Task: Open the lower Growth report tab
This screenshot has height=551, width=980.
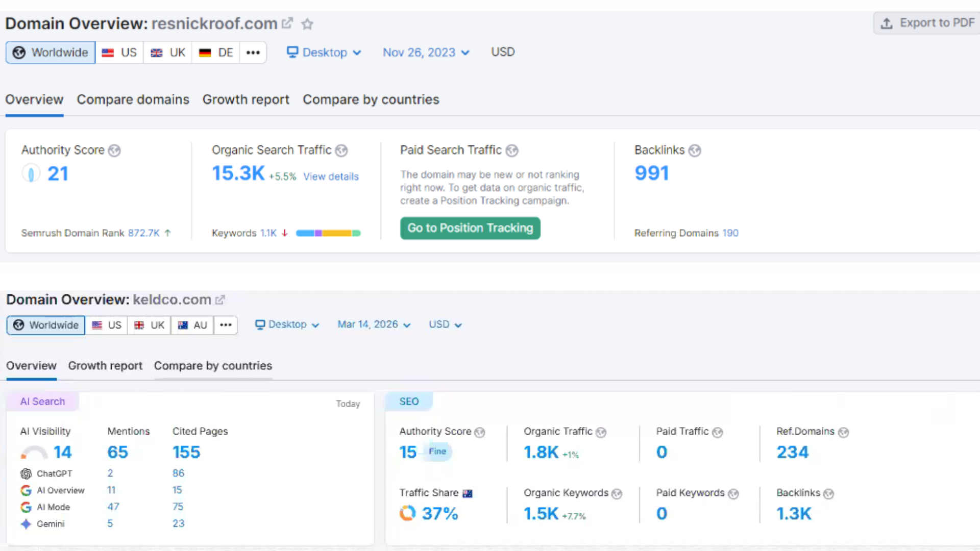Action: [x=105, y=366]
